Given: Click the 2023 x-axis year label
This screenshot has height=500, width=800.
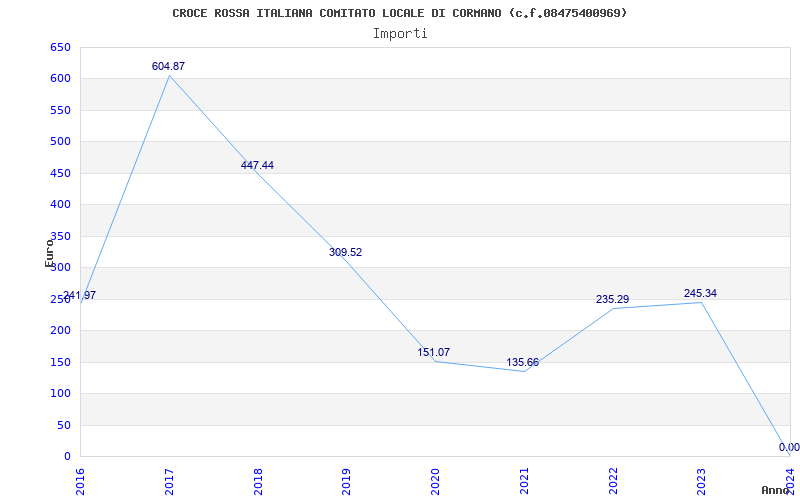Looking at the screenshot, I should tap(702, 481).
